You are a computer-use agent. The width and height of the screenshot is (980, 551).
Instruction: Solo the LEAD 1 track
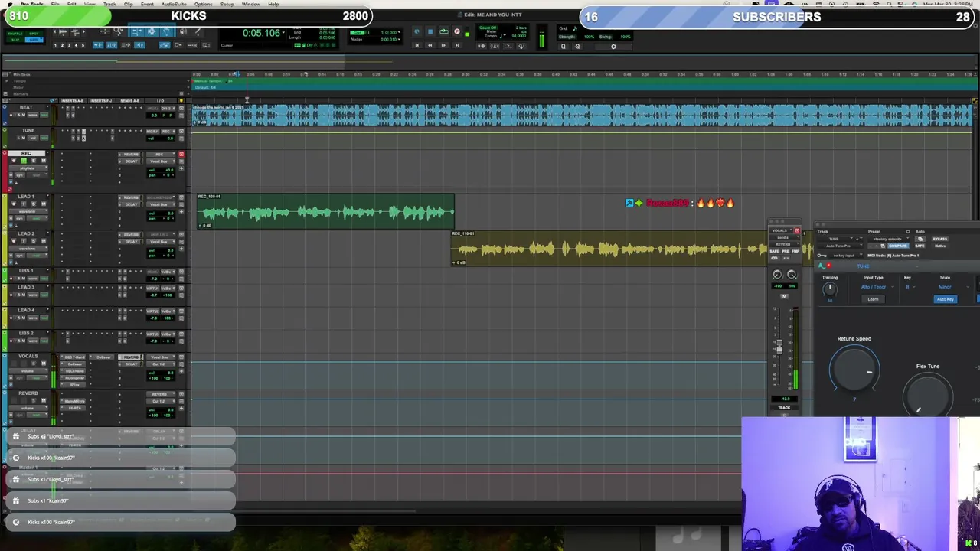[34, 204]
